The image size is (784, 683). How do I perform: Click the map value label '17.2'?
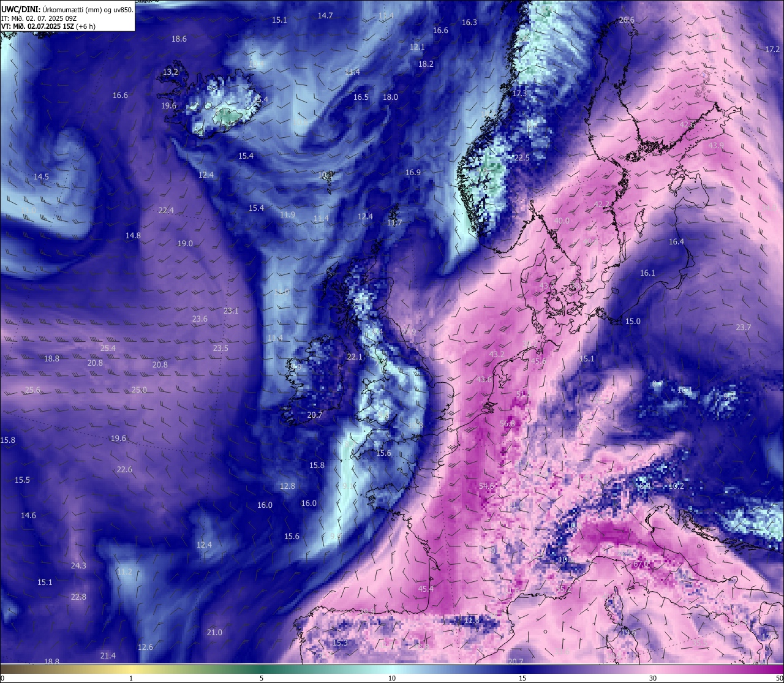(772, 49)
